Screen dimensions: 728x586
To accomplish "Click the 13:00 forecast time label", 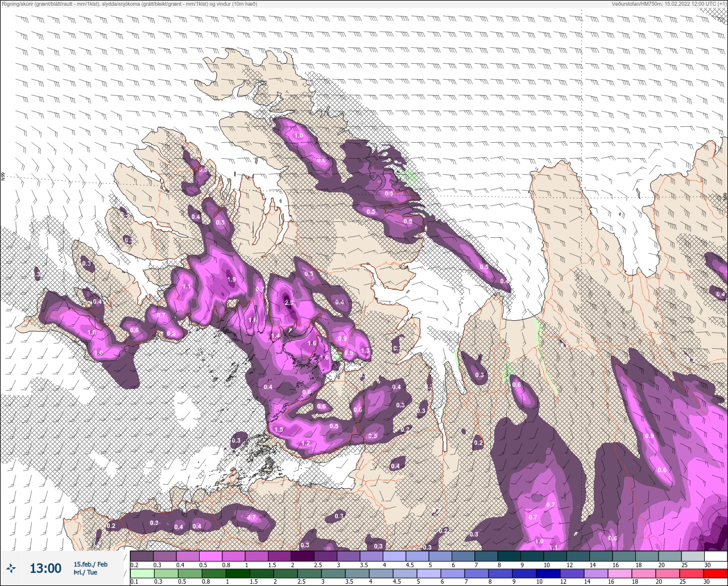I will click(x=45, y=568).
